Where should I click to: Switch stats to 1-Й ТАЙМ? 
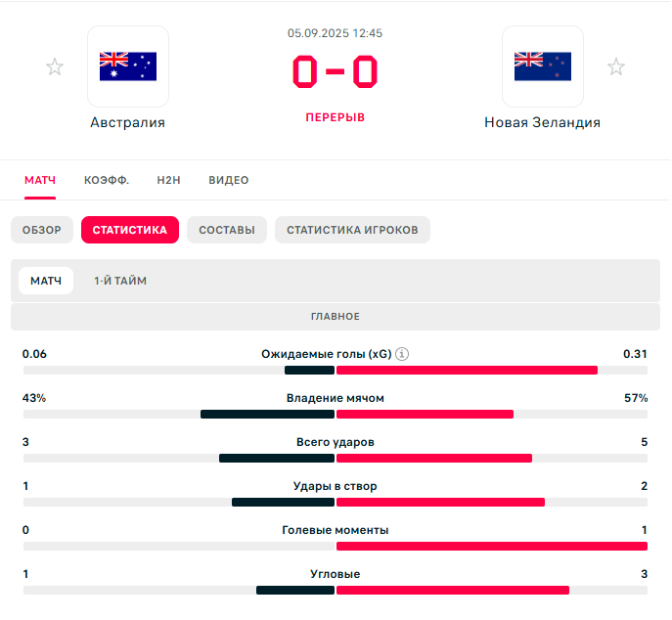point(120,281)
